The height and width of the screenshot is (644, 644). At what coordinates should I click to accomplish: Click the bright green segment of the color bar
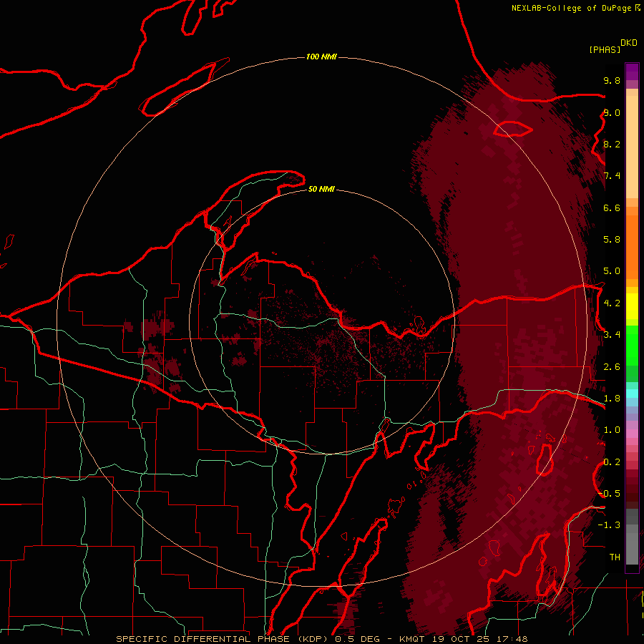[x=632, y=346]
